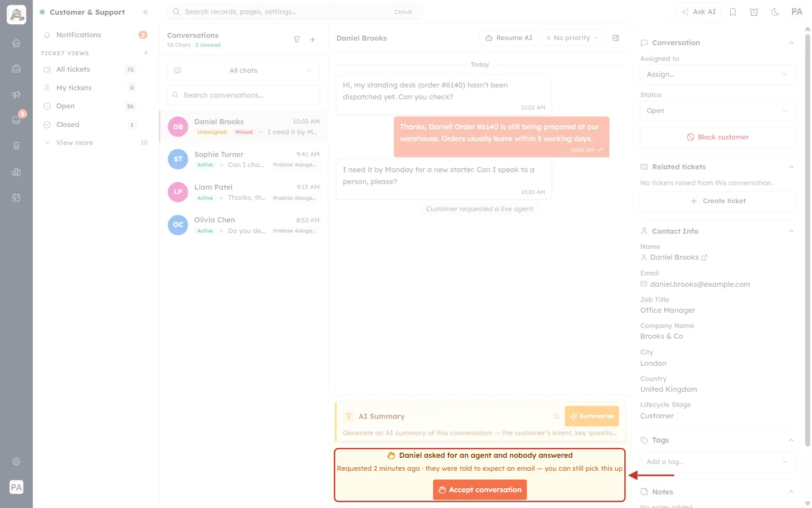Open the All chats dropdown

pos(243,71)
